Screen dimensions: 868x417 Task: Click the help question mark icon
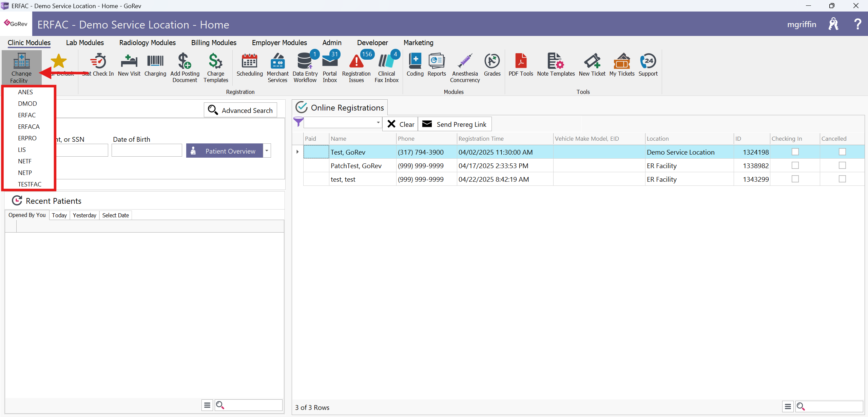[x=857, y=24]
